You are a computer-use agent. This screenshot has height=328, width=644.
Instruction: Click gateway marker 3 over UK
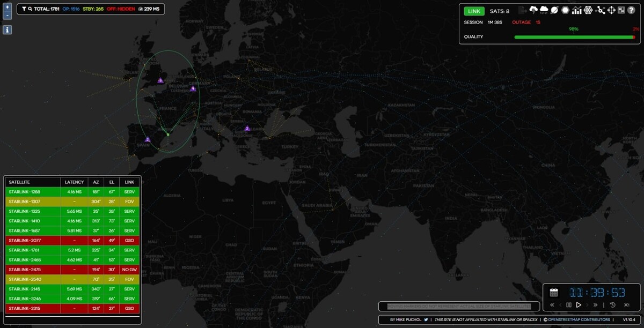click(x=160, y=80)
